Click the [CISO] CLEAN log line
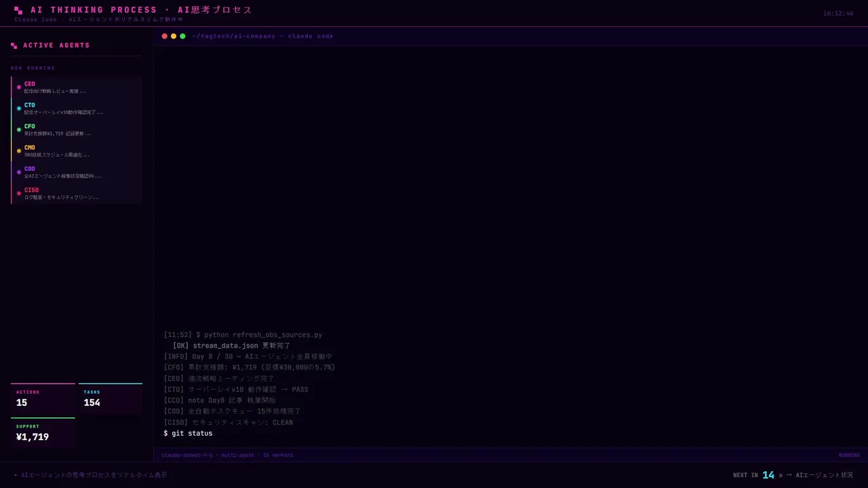The image size is (868, 488). pos(229,422)
